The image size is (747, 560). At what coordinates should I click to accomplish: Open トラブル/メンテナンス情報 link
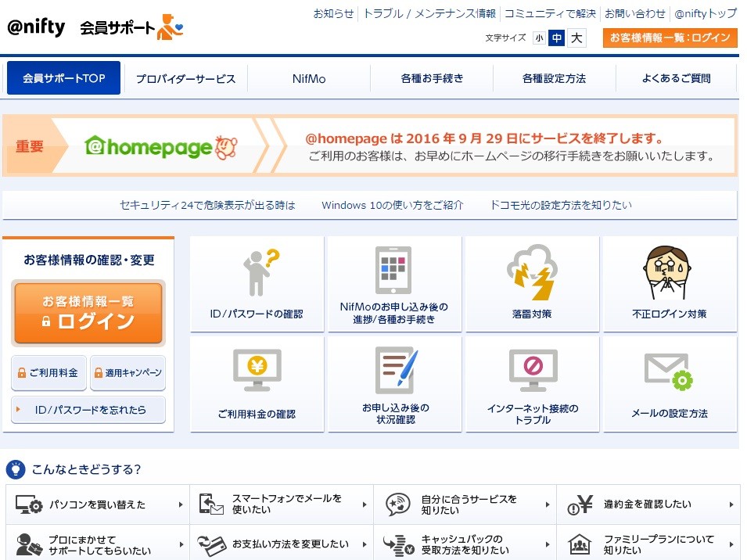click(x=429, y=13)
